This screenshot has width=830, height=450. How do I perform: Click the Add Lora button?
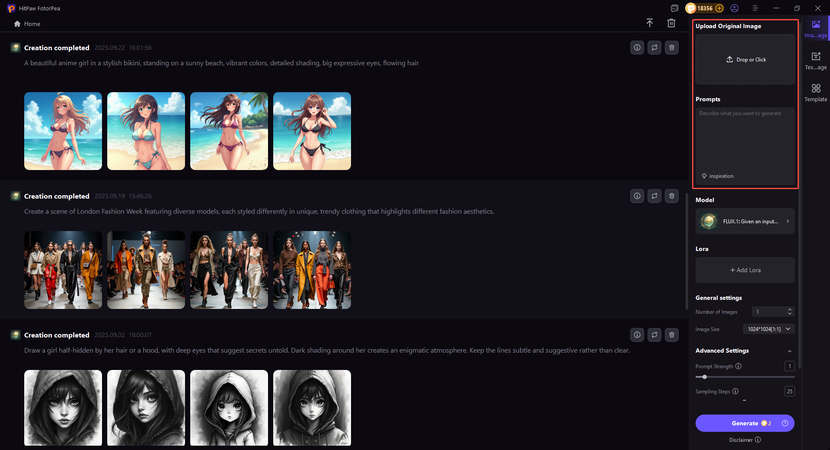pyautogui.click(x=745, y=270)
